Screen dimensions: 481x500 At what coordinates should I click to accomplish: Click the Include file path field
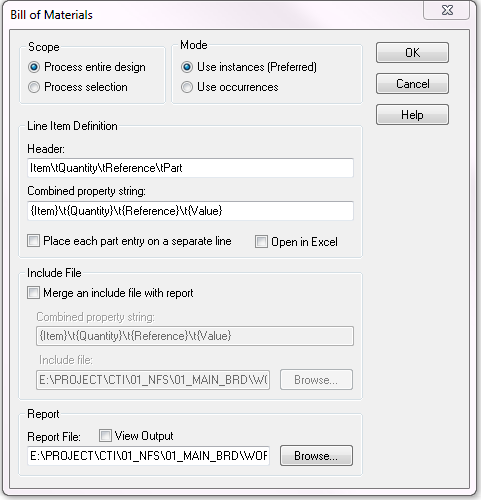153,379
